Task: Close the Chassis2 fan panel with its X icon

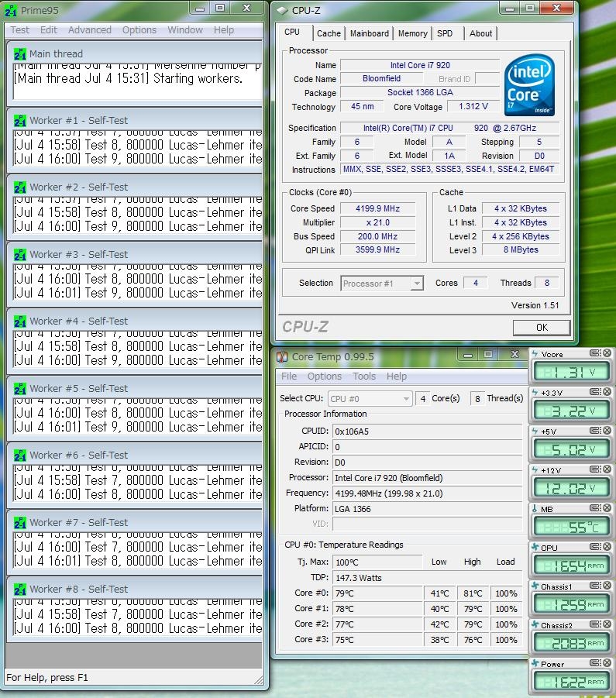Action: point(607,624)
